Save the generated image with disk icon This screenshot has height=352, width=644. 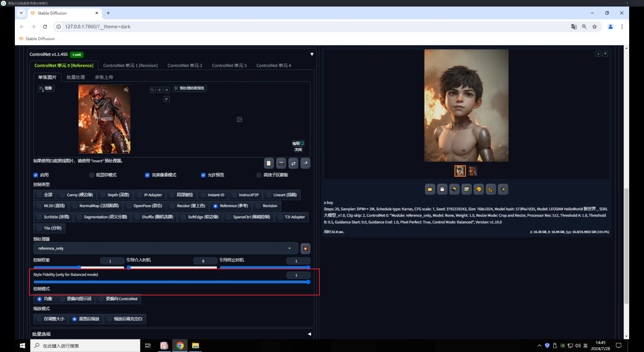(x=442, y=189)
